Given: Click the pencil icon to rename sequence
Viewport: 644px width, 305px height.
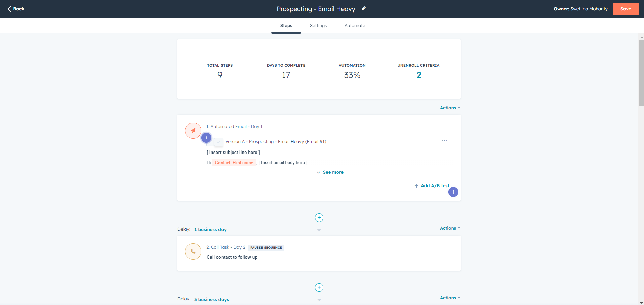Looking at the screenshot, I should click(363, 9).
